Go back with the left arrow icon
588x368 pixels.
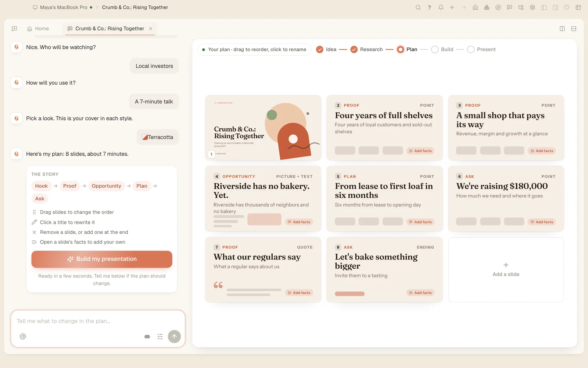(452, 7)
